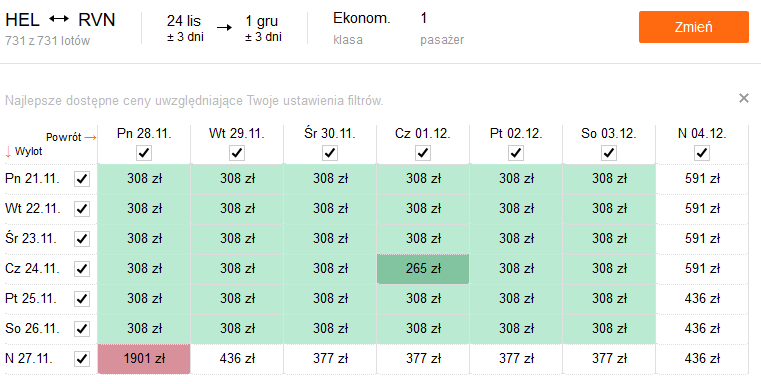Uncheck the So 26.11. departure checkbox
The width and height of the screenshot is (761, 384).
pos(82,329)
